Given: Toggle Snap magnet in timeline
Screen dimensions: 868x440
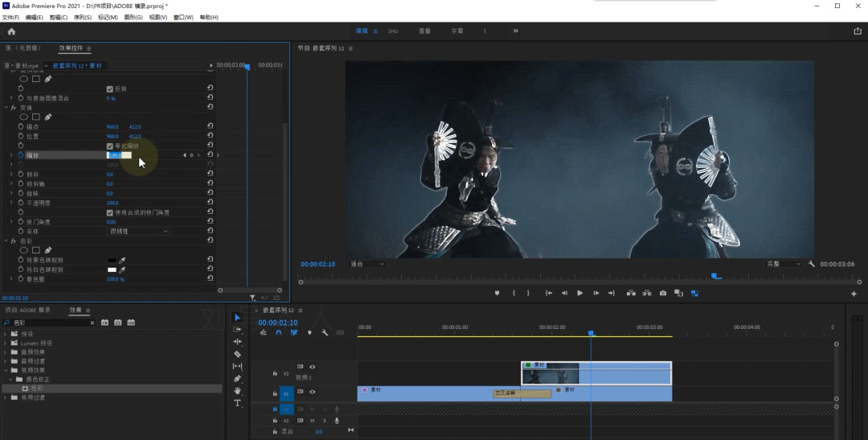Looking at the screenshot, I should tap(279, 332).
